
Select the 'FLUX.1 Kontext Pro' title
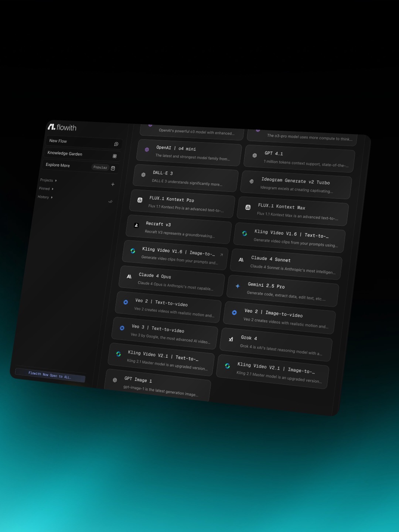click(171, 199)
